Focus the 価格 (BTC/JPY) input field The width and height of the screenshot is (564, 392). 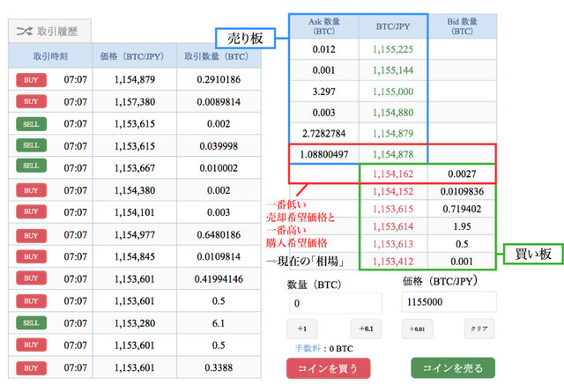[449, 302]
